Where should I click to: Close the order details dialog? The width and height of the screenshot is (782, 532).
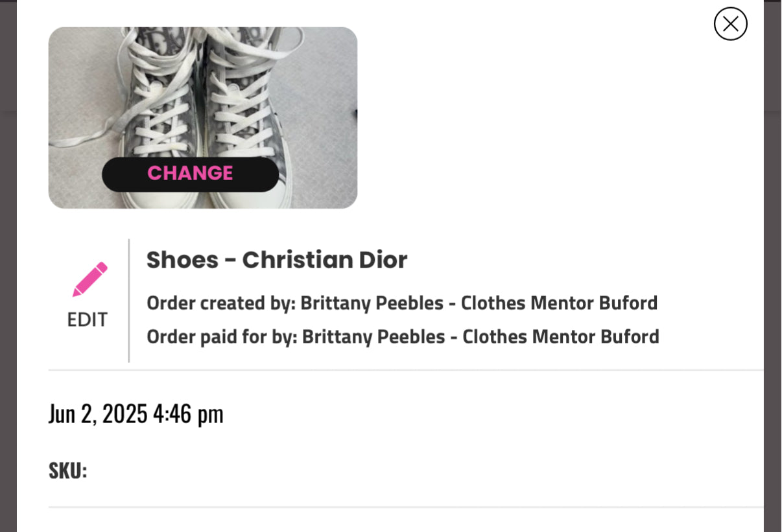click(x=730, y=24)
